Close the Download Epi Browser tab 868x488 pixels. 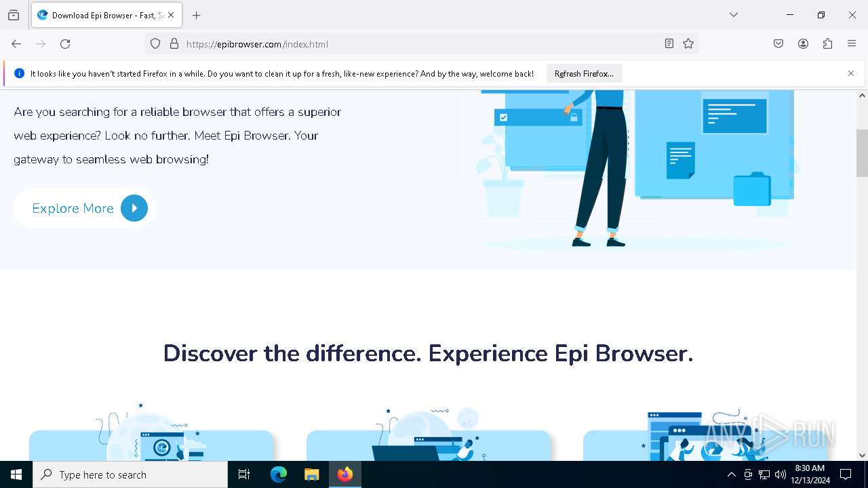tap(171, 15)
